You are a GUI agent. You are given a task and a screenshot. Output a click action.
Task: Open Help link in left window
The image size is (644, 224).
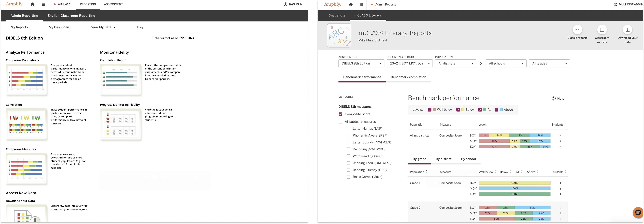coord(140,27)
